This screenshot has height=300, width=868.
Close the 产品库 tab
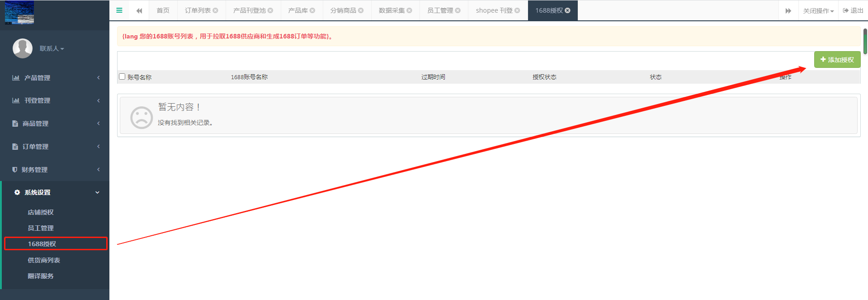pos(312,10)
